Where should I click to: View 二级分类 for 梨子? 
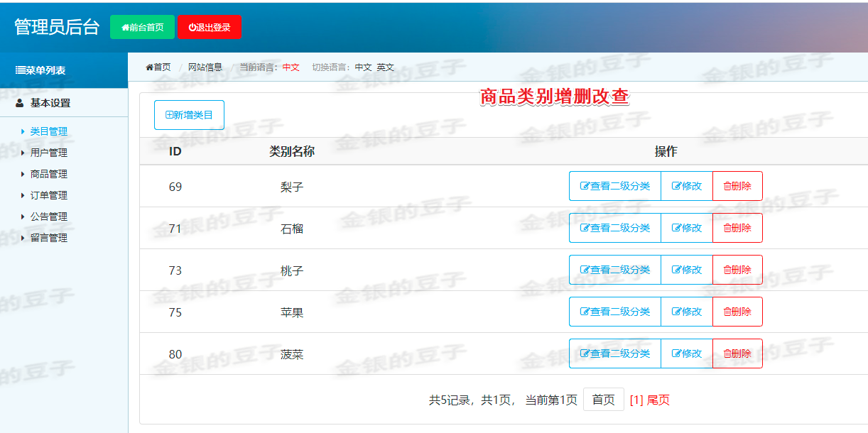(x=615, y=186)
